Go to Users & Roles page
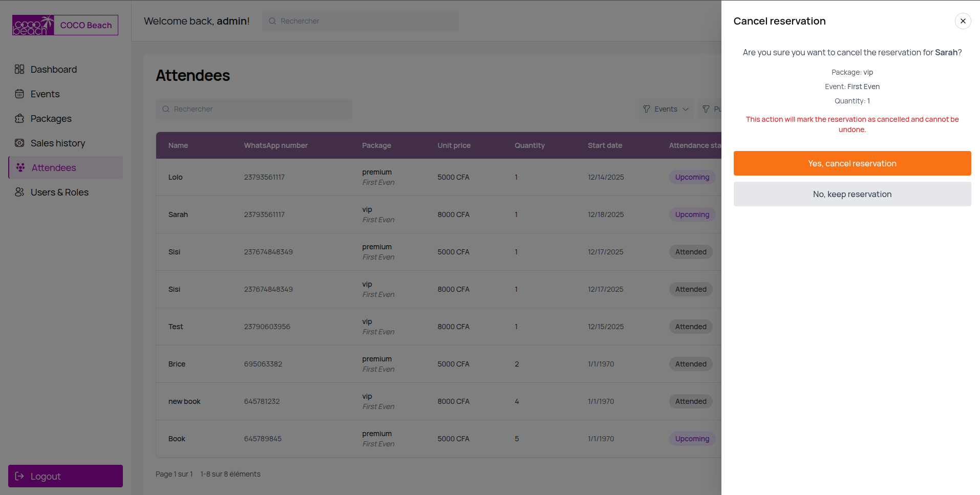The width and height of the screenshot is (980, 495). point(59,192)
